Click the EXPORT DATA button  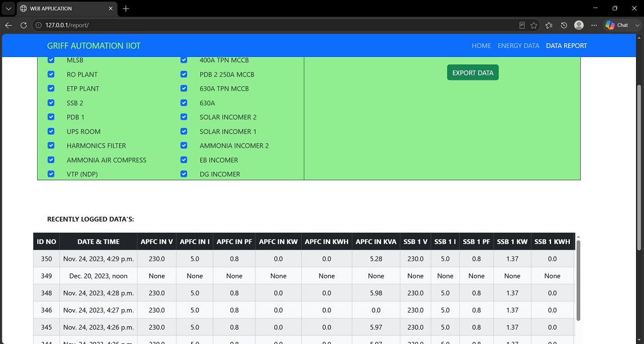[x=473, y=73]
